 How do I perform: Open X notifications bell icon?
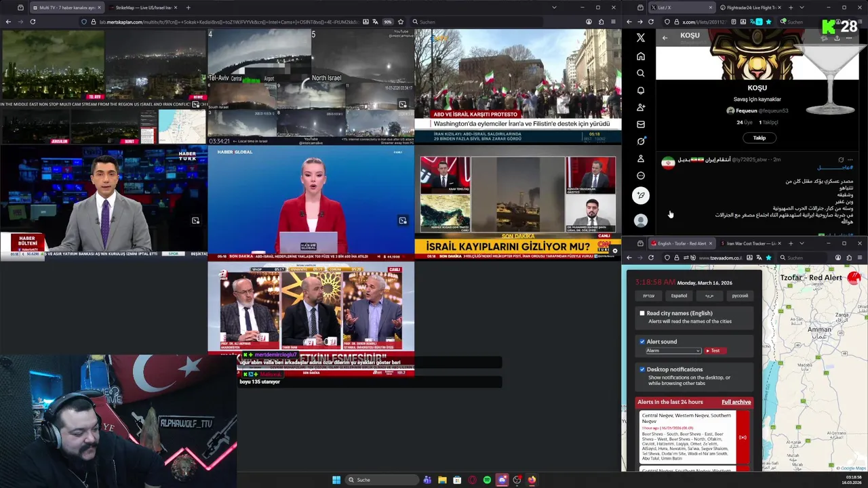pos(641,90)
